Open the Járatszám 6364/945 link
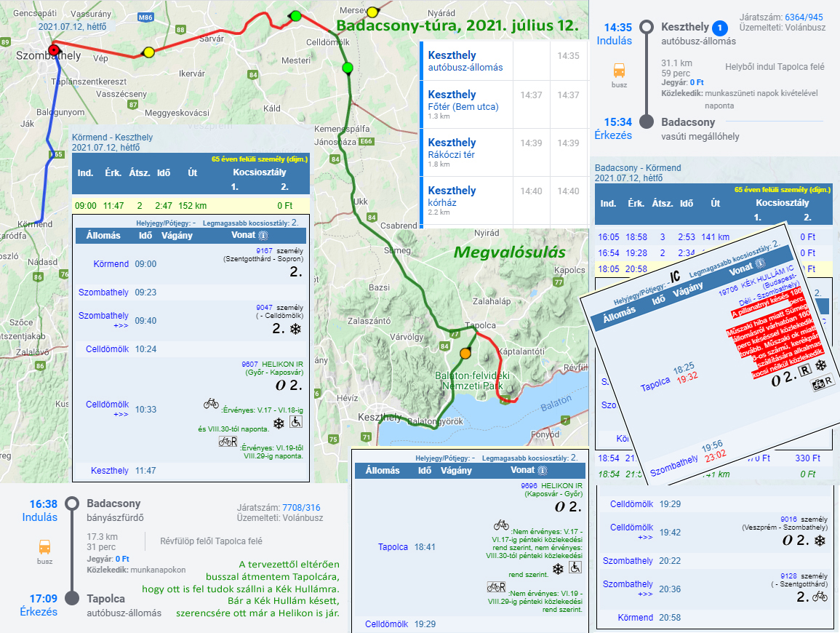 (x=800, y=17)
